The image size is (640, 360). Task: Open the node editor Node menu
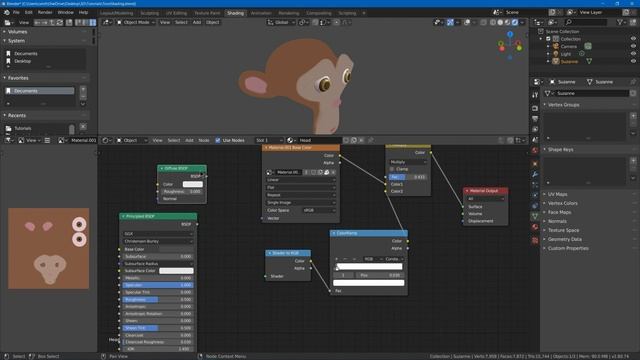204,140
